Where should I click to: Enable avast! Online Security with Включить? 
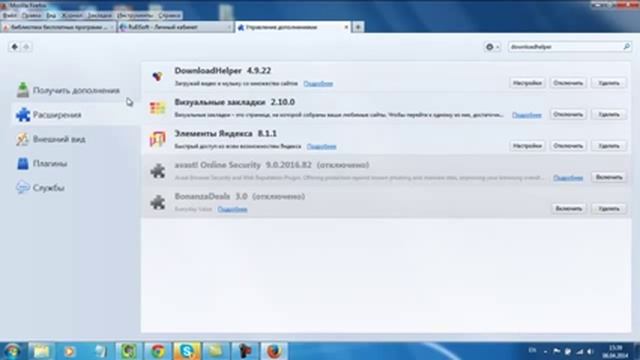tap(609, 177)
